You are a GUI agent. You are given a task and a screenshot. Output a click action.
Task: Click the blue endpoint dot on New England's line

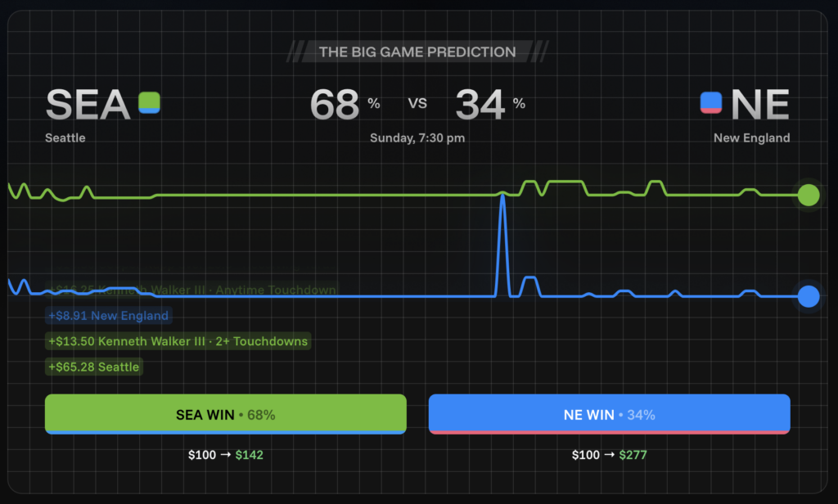[808, 296]
